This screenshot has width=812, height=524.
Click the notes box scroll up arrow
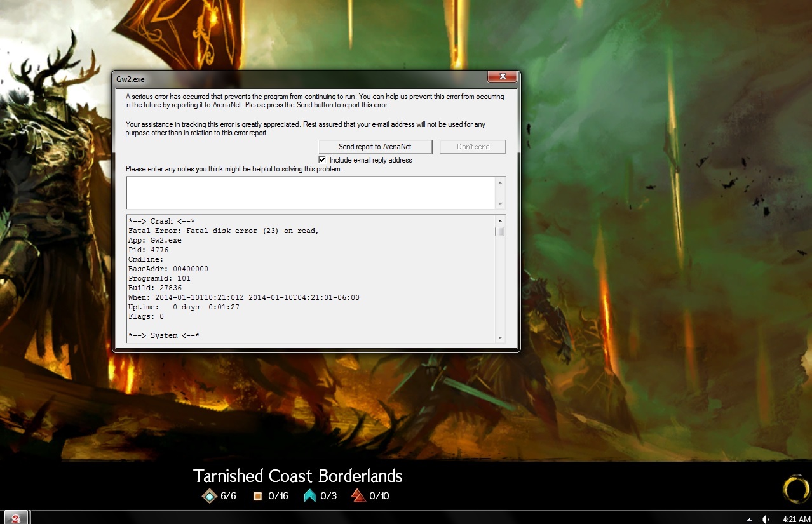[x=500, y=183]
